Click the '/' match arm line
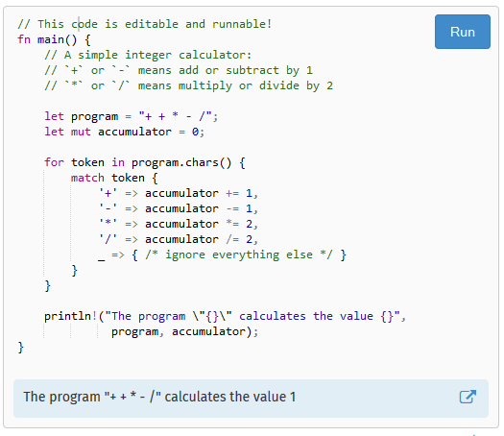Image resolution: width=504 pixels, height=436 pixels. point(179,239)
